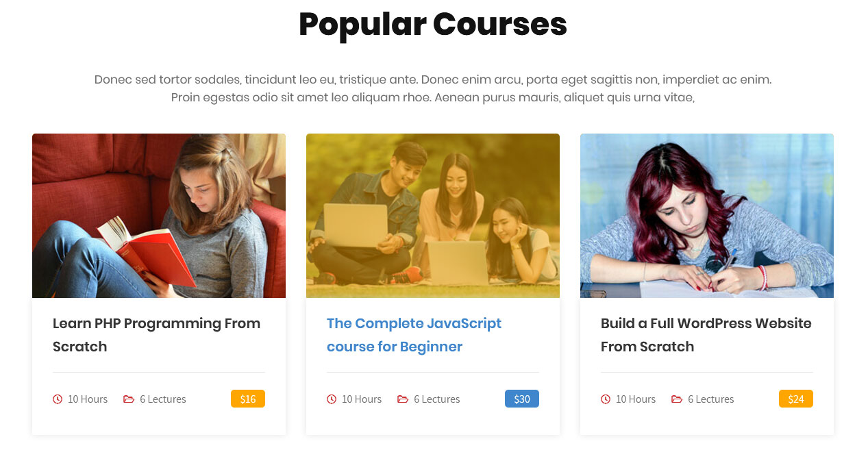
Task: Click the $30 price badge
Action: click(522, 399)
